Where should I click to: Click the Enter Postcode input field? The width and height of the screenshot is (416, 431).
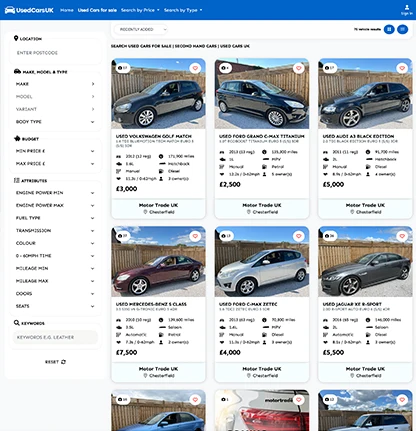click(x=55, y=53)
